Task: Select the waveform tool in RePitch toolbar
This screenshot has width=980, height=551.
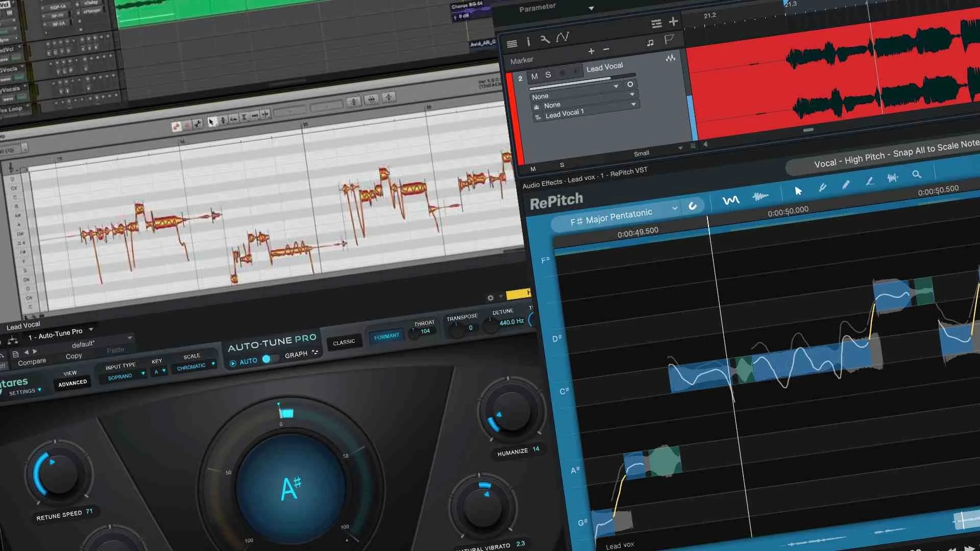Action: tap(892, 177)
